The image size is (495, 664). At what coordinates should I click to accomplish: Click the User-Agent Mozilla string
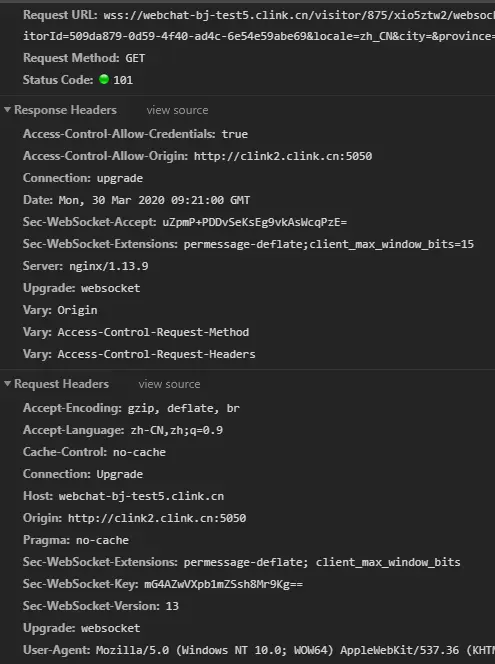pos(296,650)
